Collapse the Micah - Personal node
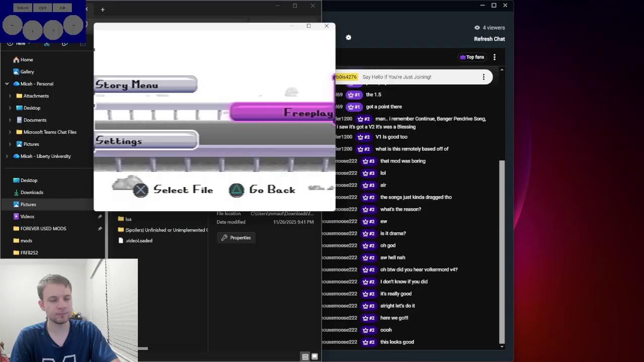644x362 pixels. 7,83
